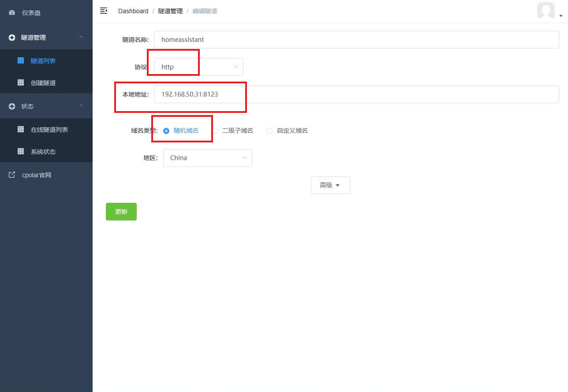Screen dimensions: 568x392
Task: Open the 协议 http dropdown
Action: tap(199, 67)
